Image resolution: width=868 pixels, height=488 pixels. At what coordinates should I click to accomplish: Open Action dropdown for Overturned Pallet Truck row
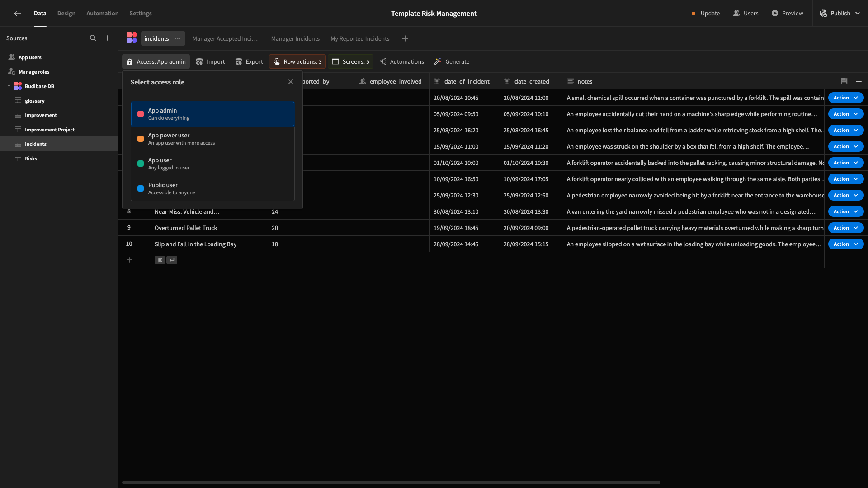pos(846,228)
